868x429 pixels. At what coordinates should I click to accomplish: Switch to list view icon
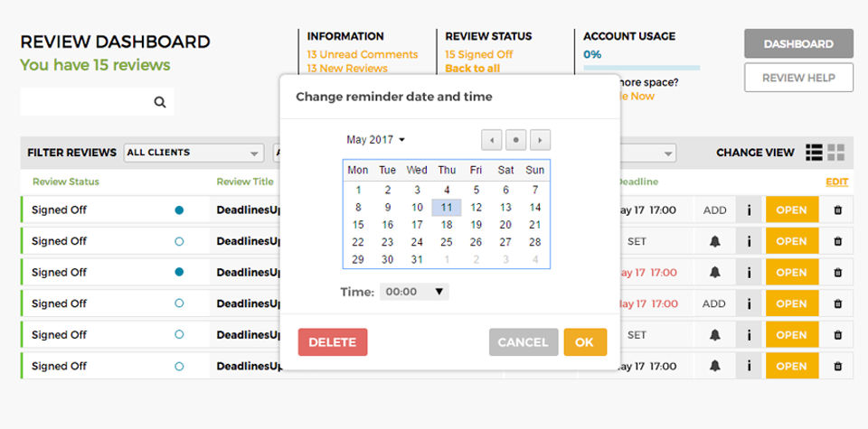(814, 153)
